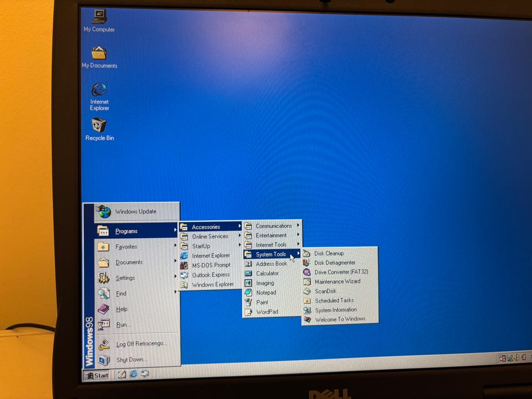Click the MS-DOS Prompt icon

[x=184, y=265]
